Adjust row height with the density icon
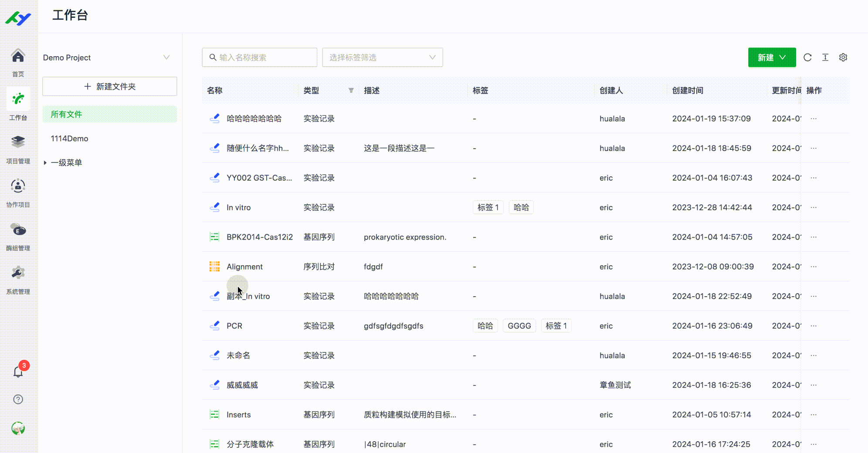This screenshot has width=868, height=453. tap(825, 57)
